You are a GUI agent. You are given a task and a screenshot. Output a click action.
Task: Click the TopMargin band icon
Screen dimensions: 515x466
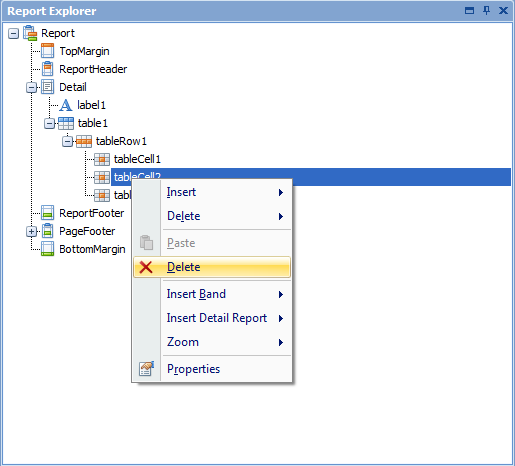coord(48,51)
